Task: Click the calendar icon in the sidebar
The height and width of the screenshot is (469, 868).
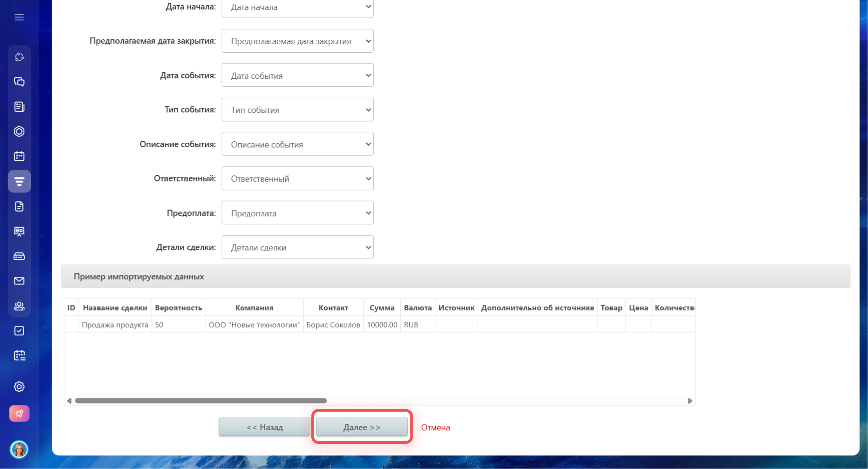Action: pos(19,156)
